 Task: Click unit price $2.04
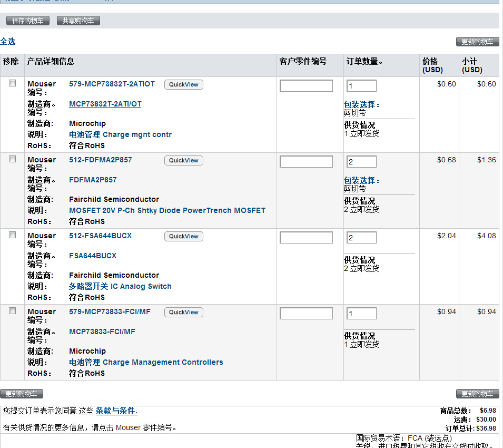pos(447,236)
